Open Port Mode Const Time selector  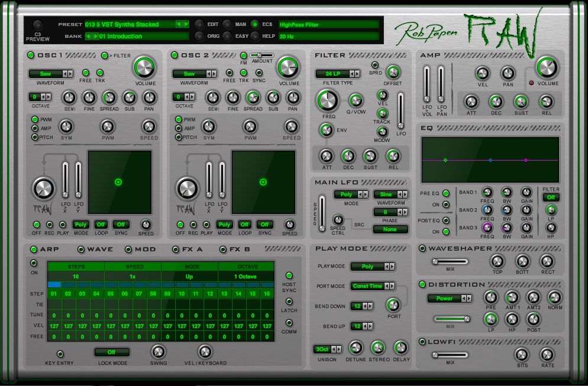373,286
